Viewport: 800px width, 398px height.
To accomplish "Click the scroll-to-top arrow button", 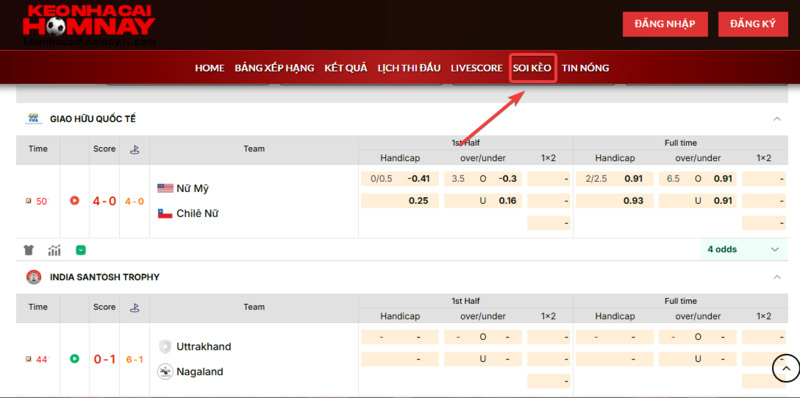I will click(x=786, y=368).
